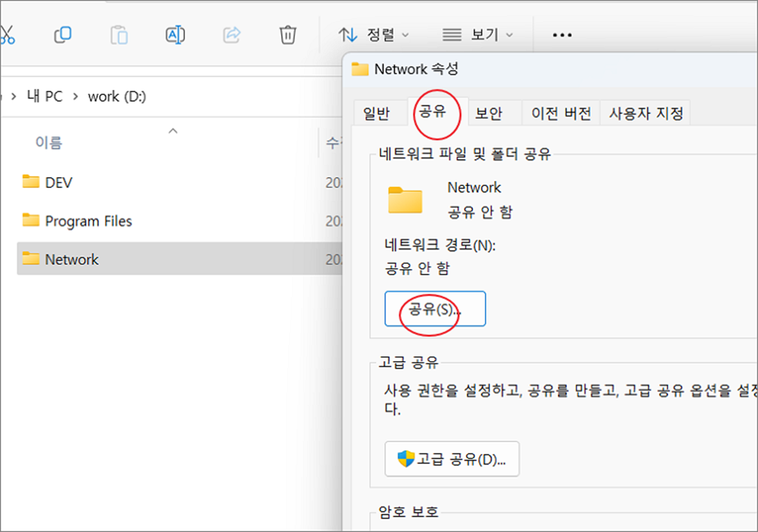Click the chevron before 내 PC breadcrumb
Screen dimensions: 758x532
(x=15, y=96)
